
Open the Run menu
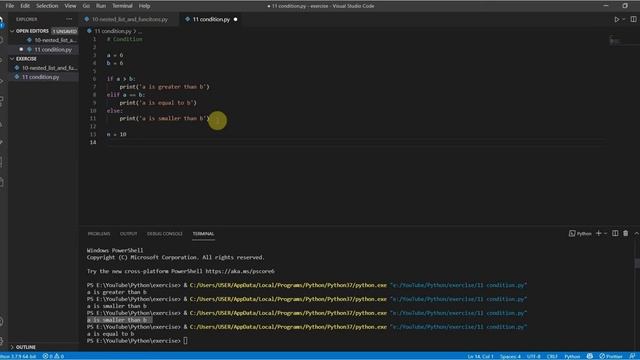[101, 6]
